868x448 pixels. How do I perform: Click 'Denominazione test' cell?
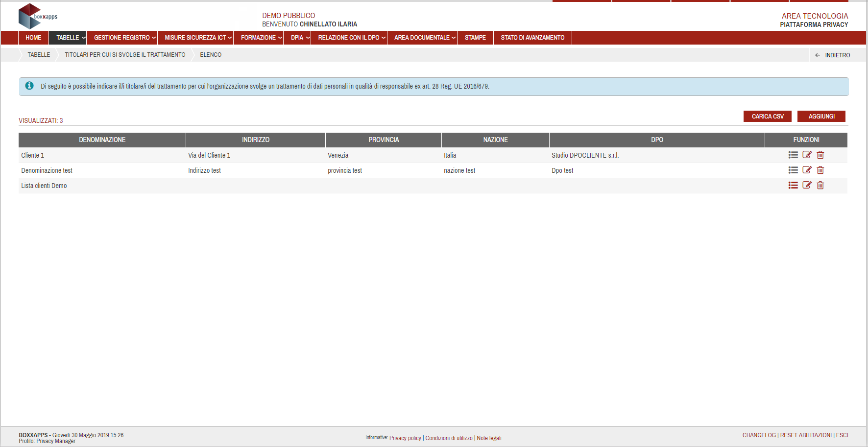(102, 170)
